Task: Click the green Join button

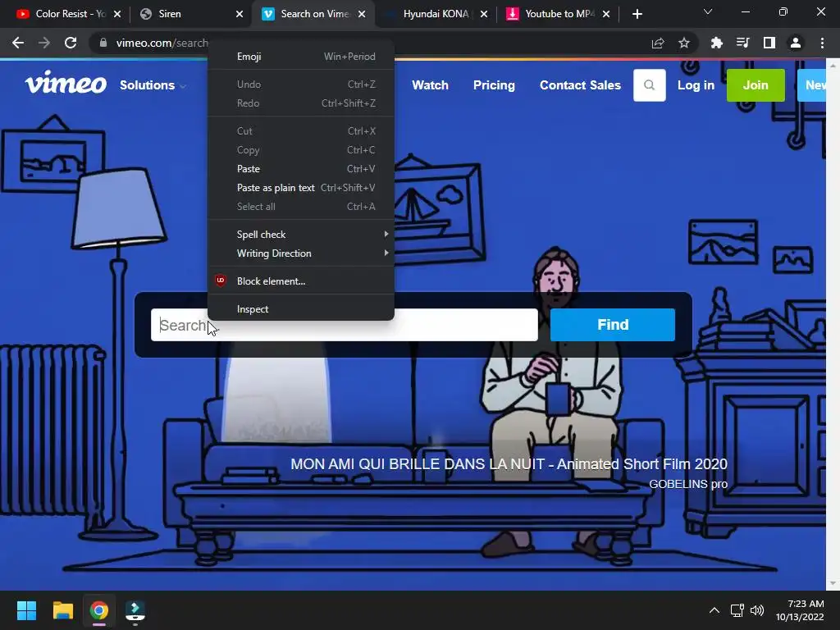Action: pos(756,85)
